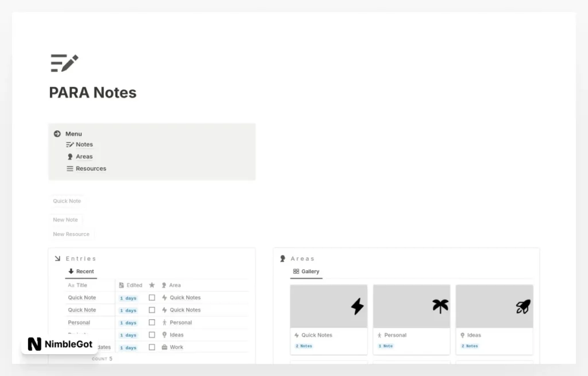This screenshot has width=588, height=376.
Task: Click the rocket icon on Ideas card
Action: [523, 307]
